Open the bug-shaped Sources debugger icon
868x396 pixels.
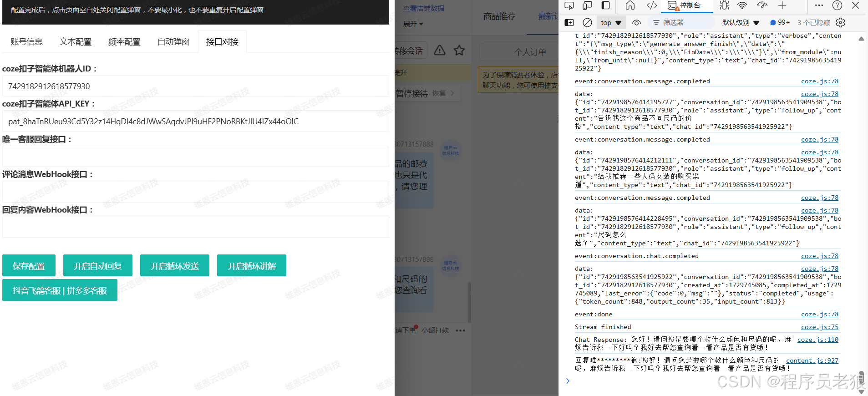(x=724, y=5)
